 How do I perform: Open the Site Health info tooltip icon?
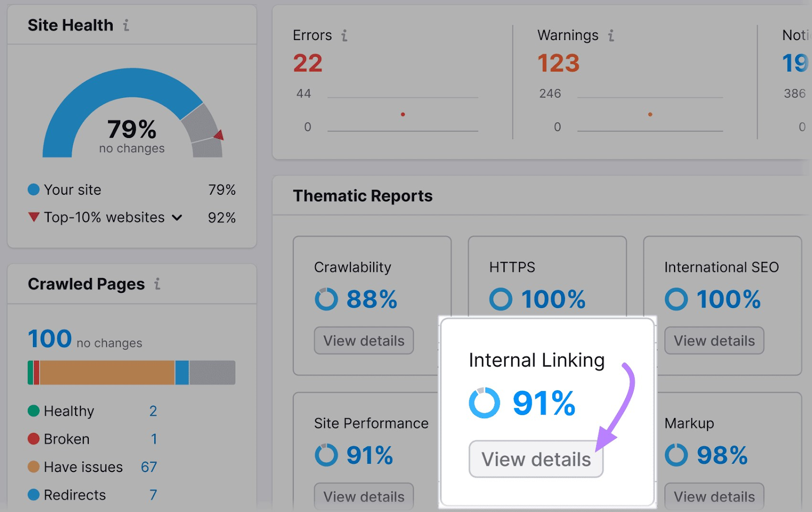pyautogui.click(x=126, y=25)
